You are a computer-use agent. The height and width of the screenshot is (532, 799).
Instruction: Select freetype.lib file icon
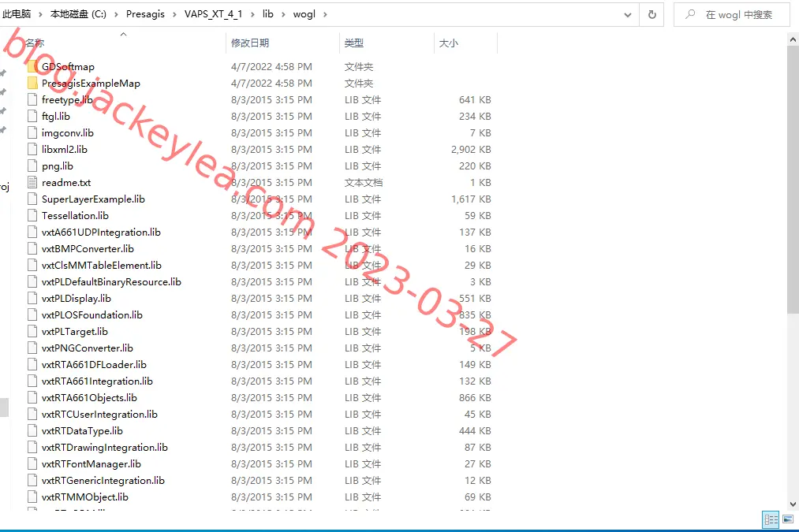click(x=32, y=100)
